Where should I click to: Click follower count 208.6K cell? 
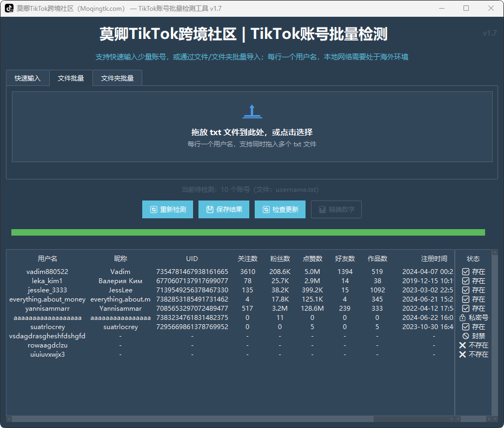click(280, 272)
